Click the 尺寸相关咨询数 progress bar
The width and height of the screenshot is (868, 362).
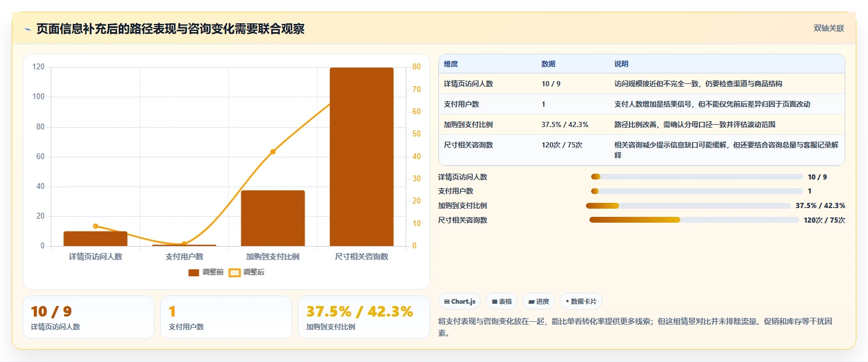(x=694, y=220)
